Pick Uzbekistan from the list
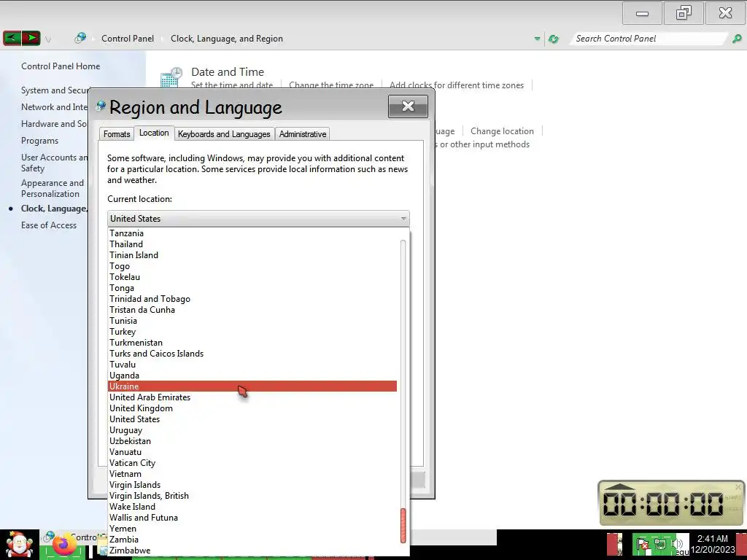This screenshot has width=747, height=560. point(252,441)
